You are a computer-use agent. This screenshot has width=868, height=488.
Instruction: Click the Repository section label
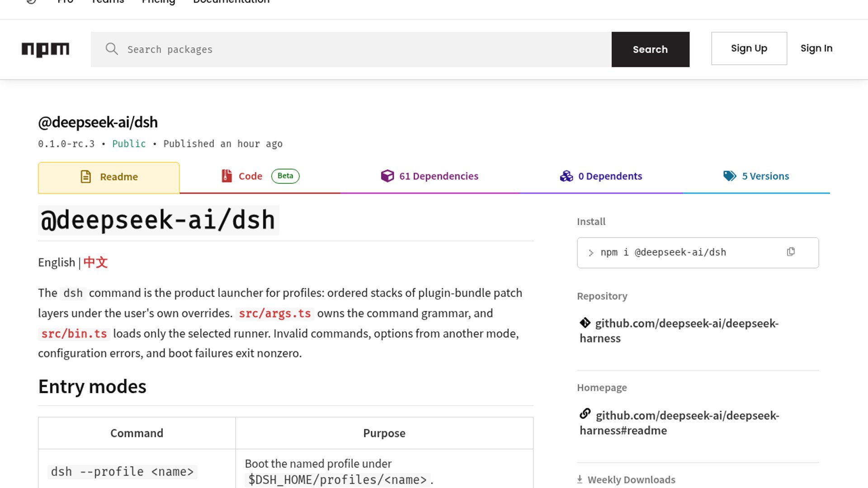[602, 296]
